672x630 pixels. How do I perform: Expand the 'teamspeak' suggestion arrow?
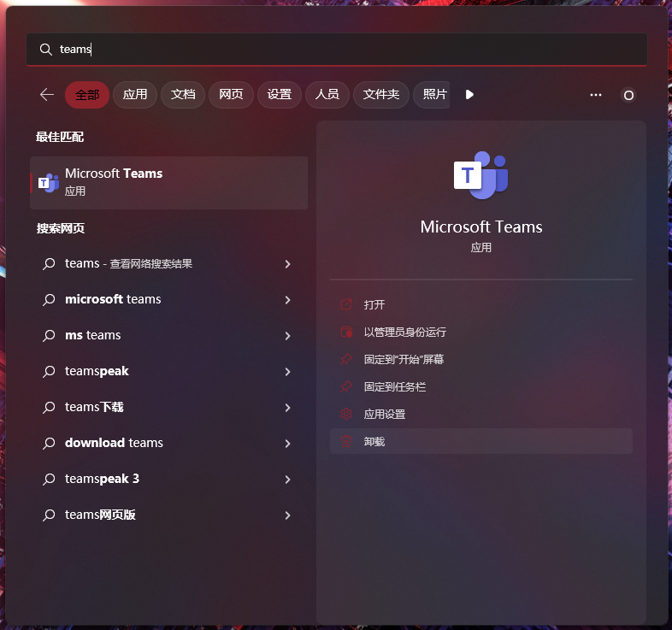click(x=287, y=372)
